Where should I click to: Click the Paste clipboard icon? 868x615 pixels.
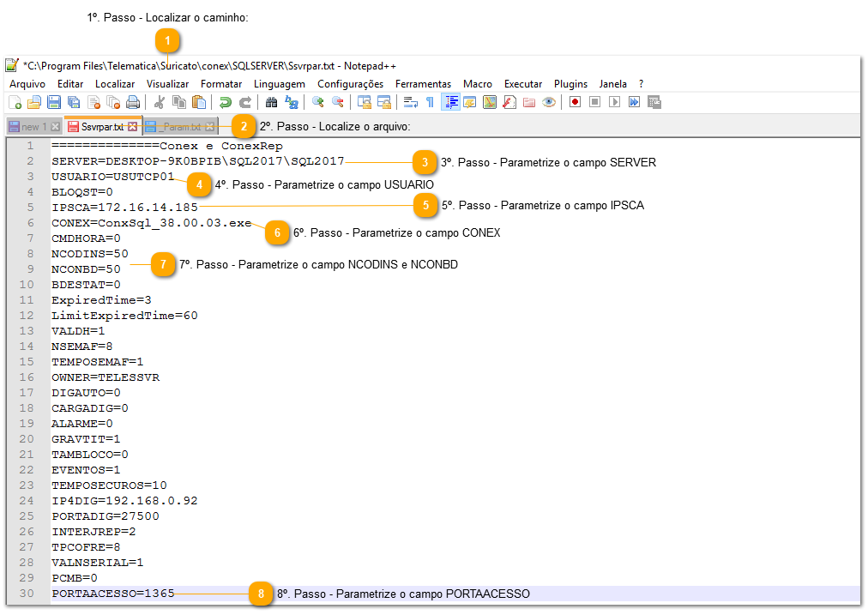pos(199,102)
